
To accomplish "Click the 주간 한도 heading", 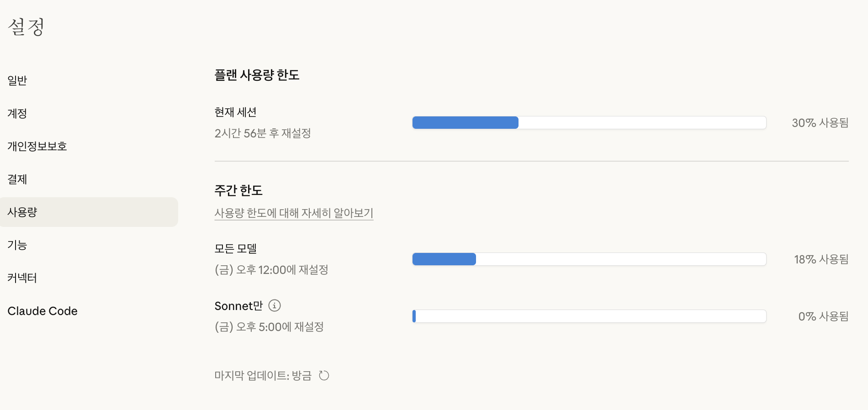I will tap(238, 190).
